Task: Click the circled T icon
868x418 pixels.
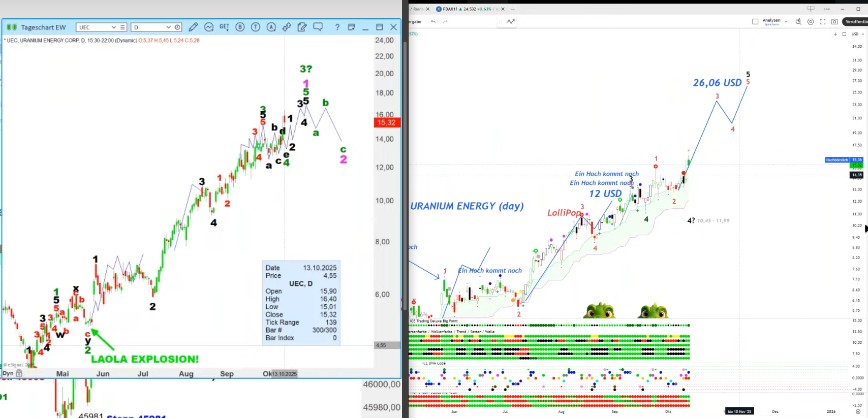Action: 256,27
